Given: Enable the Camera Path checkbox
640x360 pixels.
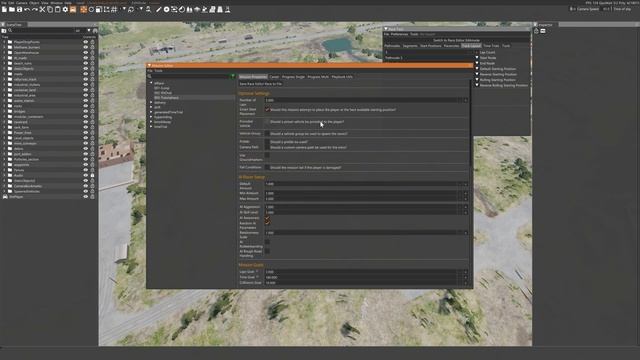Looking at the screenshot, I should pos(267,147).
